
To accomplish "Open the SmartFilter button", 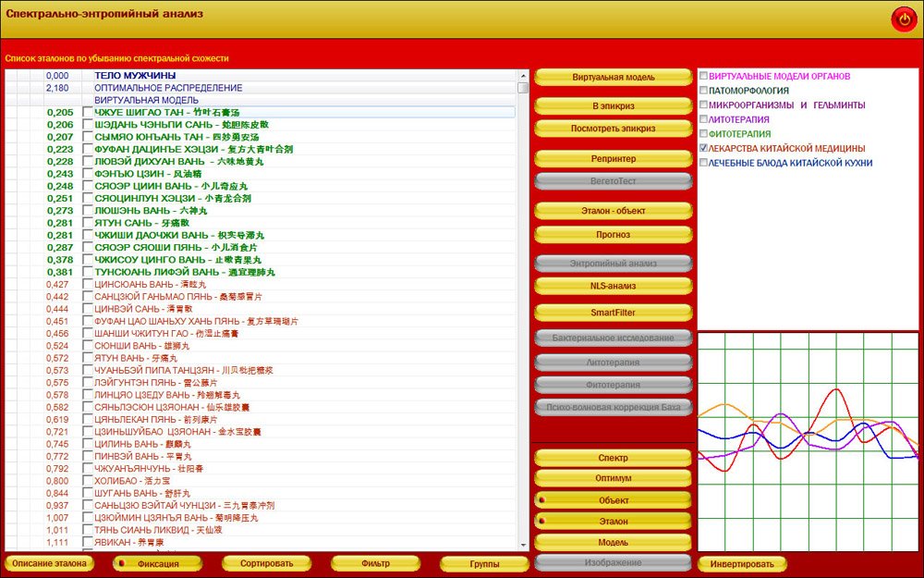I will click(x=614, y=313).
